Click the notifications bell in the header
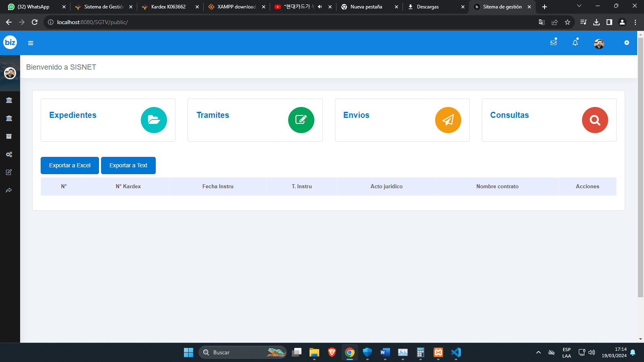This screenshot has width=644, height=362. pos(575,43)
